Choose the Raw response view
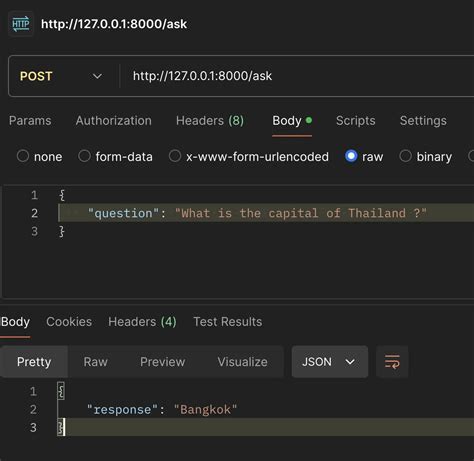Image resolution: width=474 pixels, height=461 pixels. 96,362
